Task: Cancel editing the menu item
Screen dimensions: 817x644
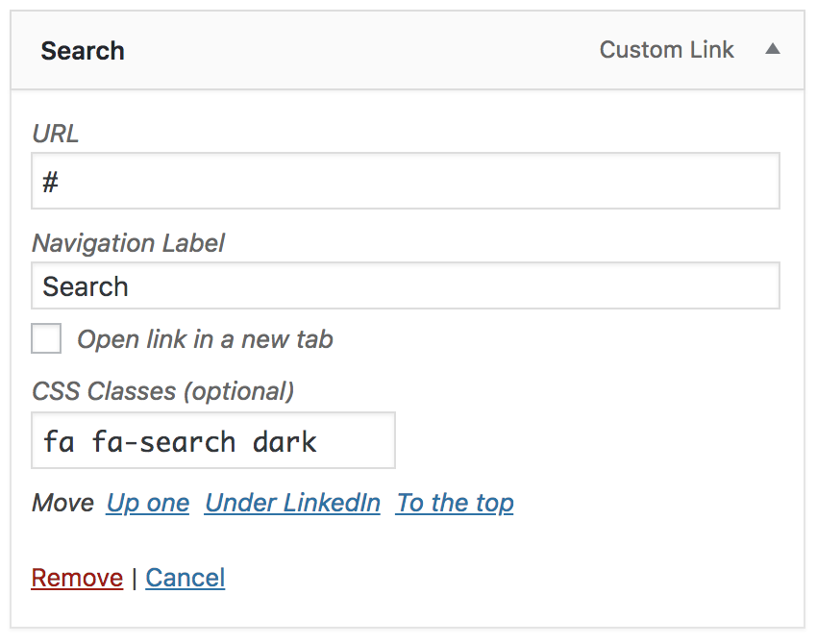Action: click(x=186, y=578)
